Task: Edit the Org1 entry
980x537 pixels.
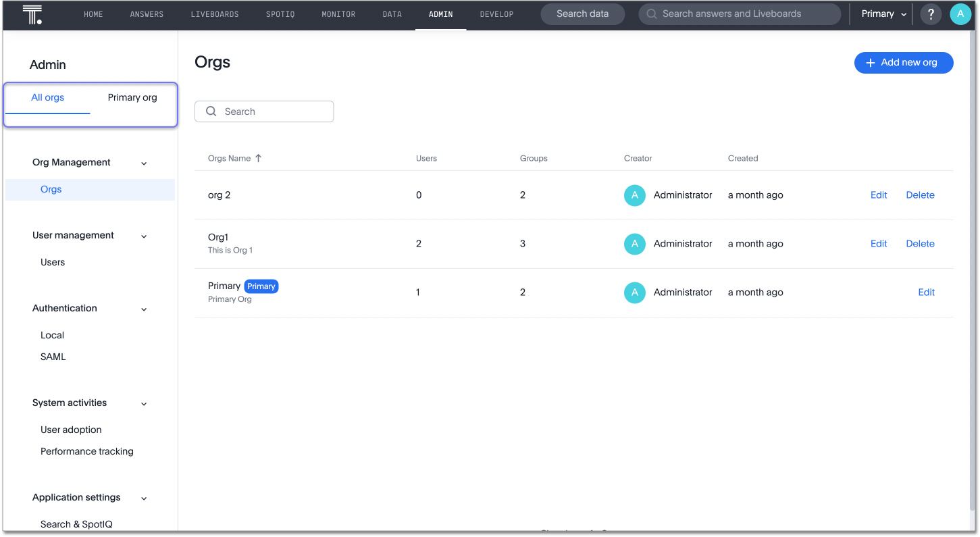Action: tap(878, 244)
